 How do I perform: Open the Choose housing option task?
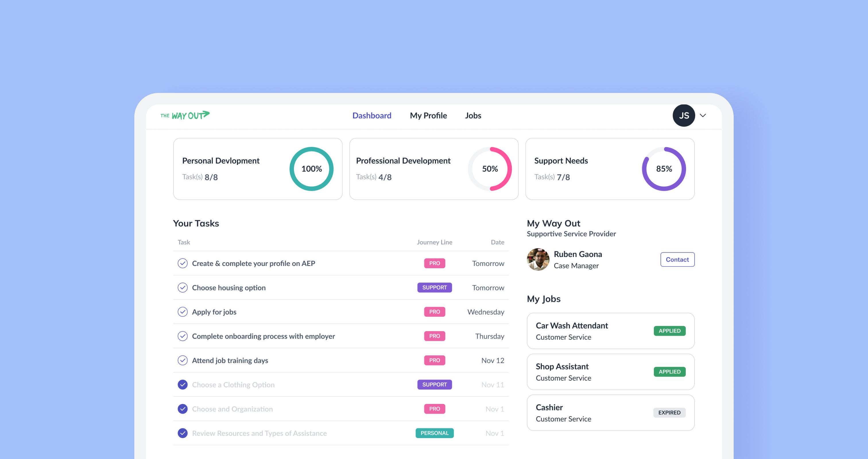tap(229, 287)
